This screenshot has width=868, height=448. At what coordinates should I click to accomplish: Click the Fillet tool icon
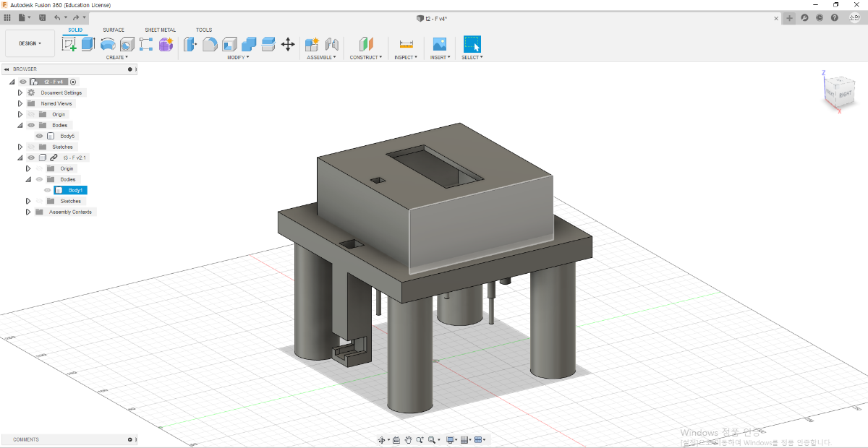coord(210,45)
